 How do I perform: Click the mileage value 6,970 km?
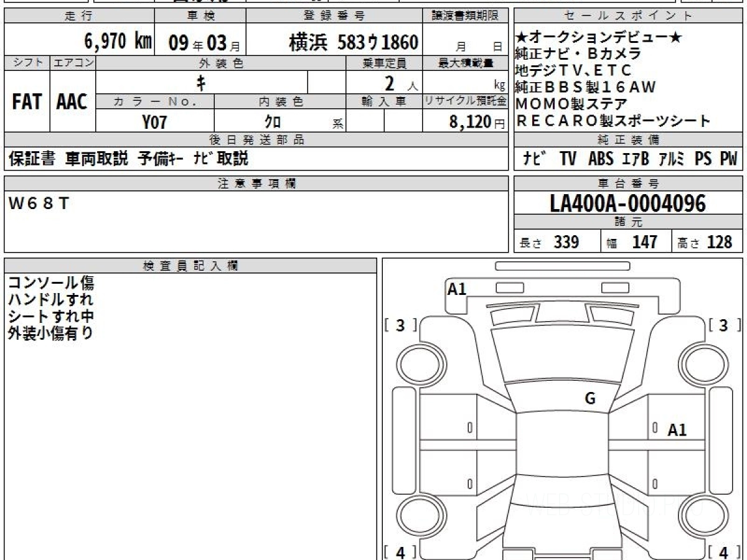click(118, 42)
